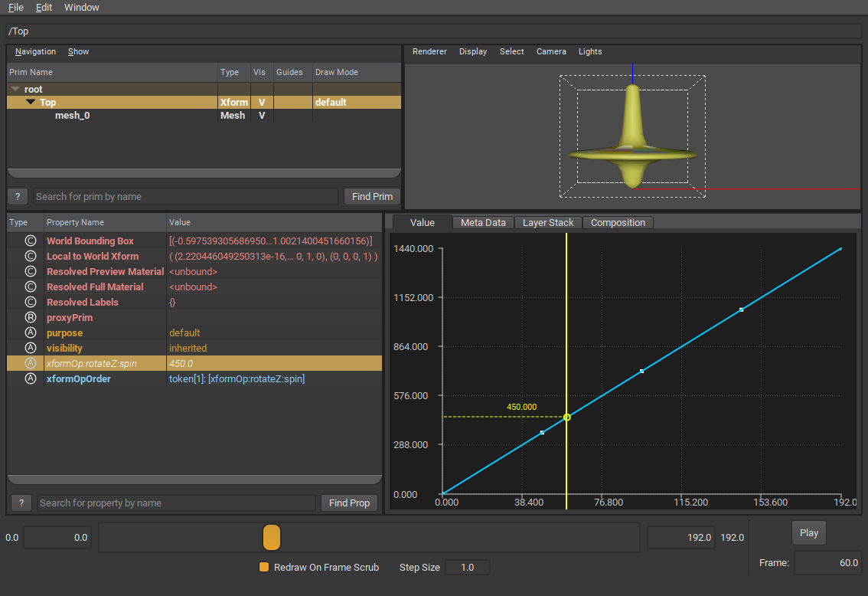The width and height of the screenshot is (868, 596).
Task: Click the Find Prim button
Action: coord(372,196)
